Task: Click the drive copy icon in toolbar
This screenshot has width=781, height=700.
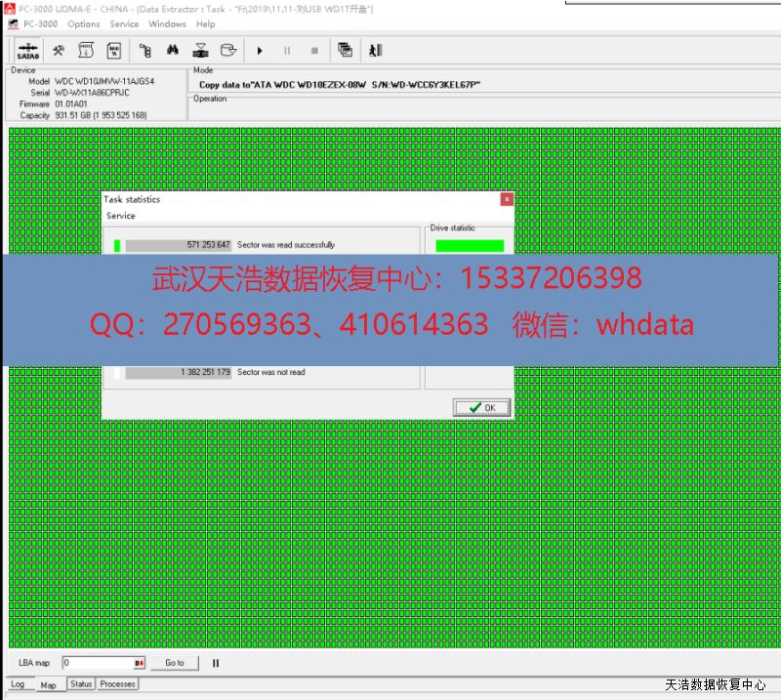Action: pyautogui.click(x=228, y=51)
